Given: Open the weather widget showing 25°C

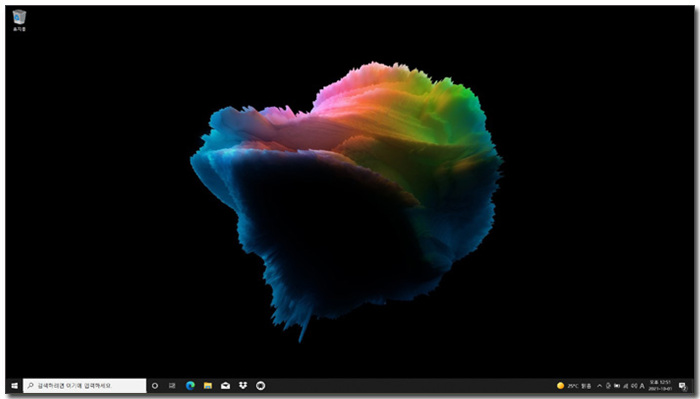Looking at the screenshot, I should tap(574, 386).
